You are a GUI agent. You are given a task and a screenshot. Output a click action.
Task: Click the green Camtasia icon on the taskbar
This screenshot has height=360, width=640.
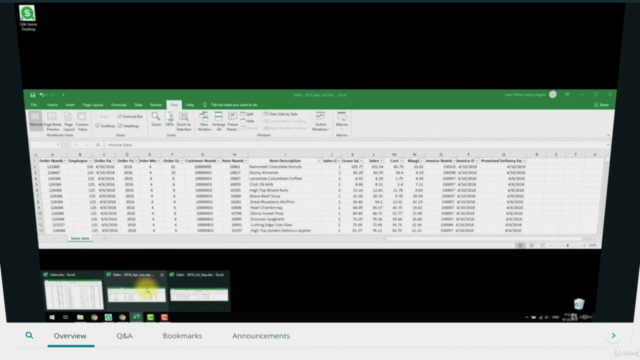tap(150, 317)
